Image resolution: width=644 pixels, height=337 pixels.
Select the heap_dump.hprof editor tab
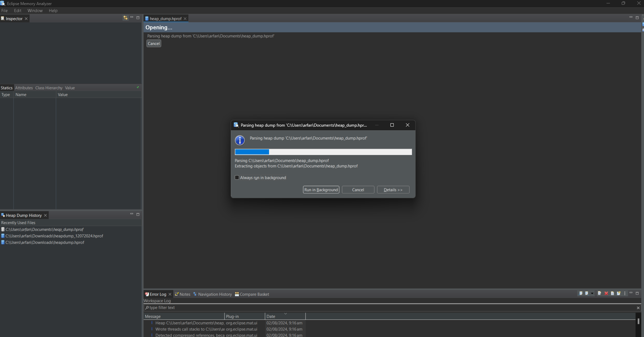165,19
